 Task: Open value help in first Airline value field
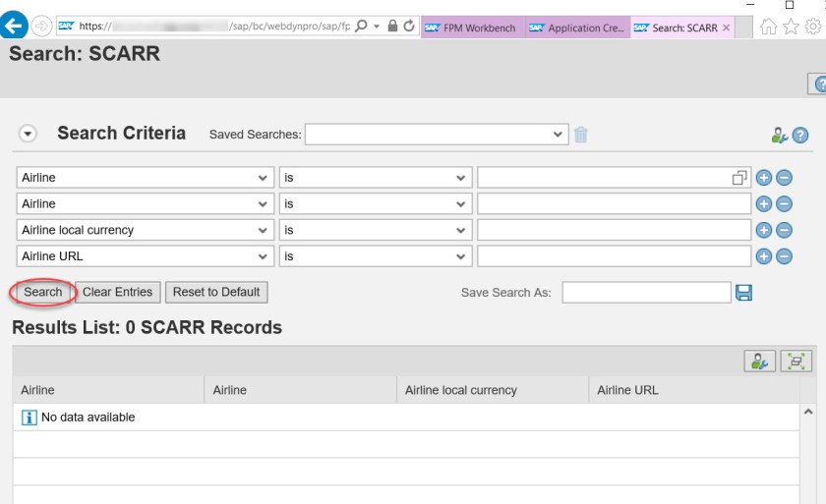(739, 178)
